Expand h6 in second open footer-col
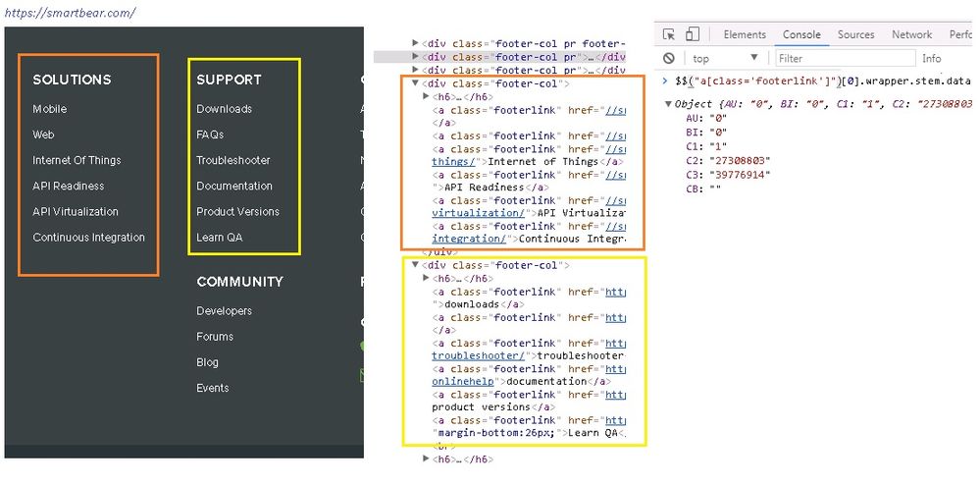The image size is (980, 485). 427,278
